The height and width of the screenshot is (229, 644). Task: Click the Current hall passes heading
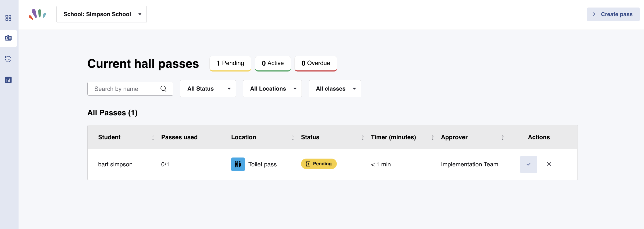click(x=143, y=64)
